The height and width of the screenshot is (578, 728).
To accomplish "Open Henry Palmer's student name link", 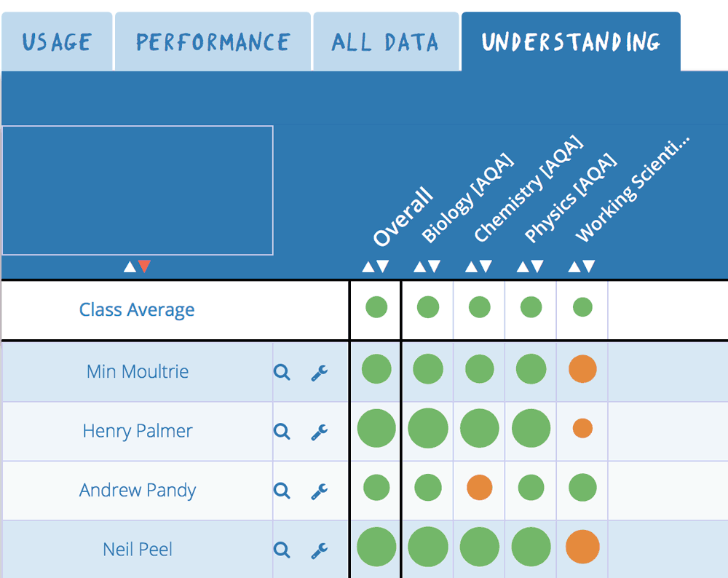I will pyautogui.click(x=138, y=431).
